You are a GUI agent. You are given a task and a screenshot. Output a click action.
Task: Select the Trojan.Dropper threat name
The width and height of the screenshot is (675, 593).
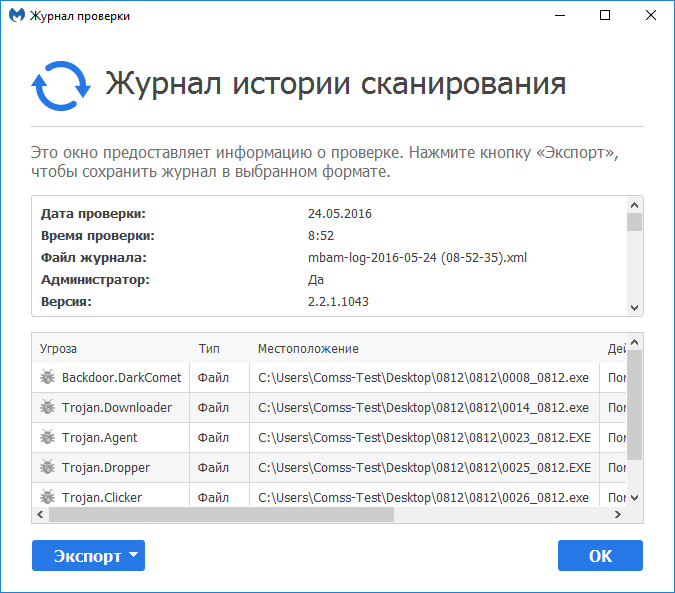106,468
